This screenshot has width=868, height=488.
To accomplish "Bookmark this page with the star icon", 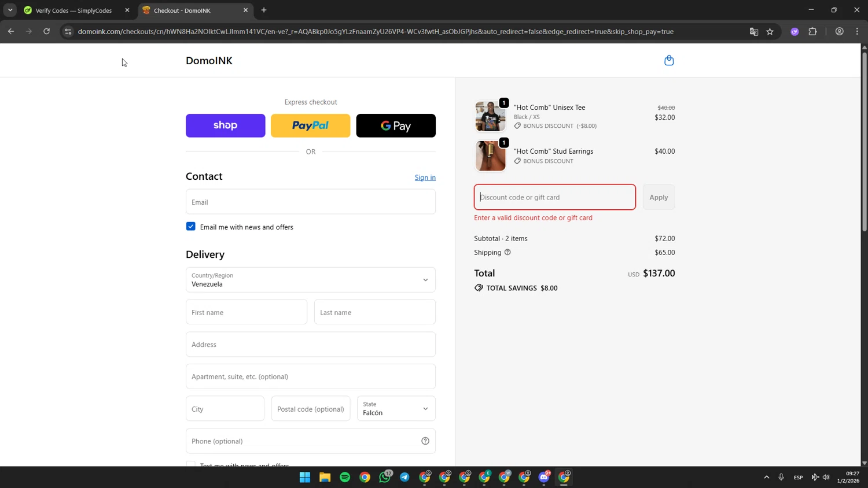I will 770,31.
